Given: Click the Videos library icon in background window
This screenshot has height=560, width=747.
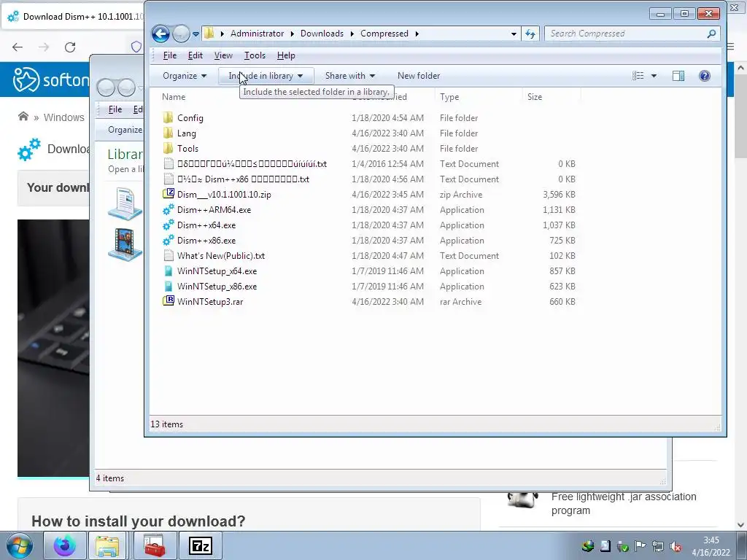Looking at the screenshot, I should tap(125, 244).
